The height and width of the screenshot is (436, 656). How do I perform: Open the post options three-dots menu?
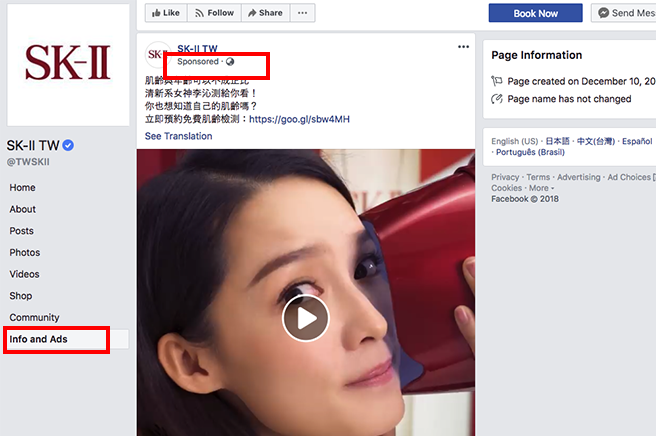point(463,46)
